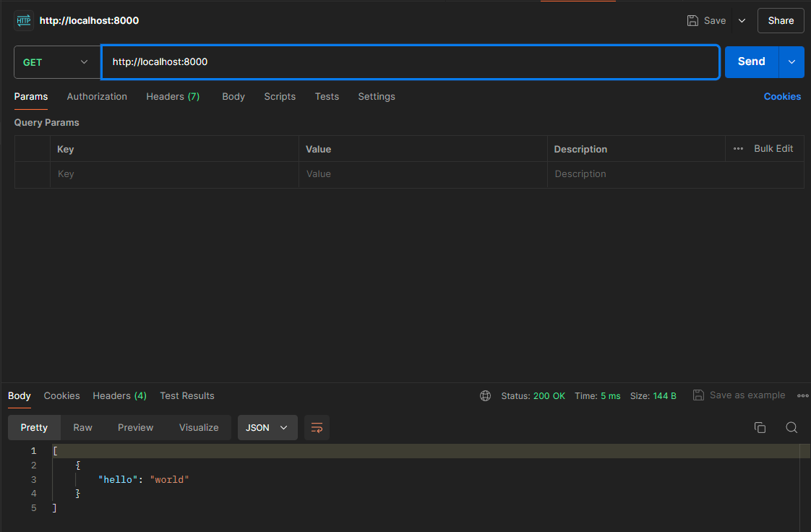This screenshot has width=811, height=532.
Task: Click the query param Key input cell
Action: 174,174
